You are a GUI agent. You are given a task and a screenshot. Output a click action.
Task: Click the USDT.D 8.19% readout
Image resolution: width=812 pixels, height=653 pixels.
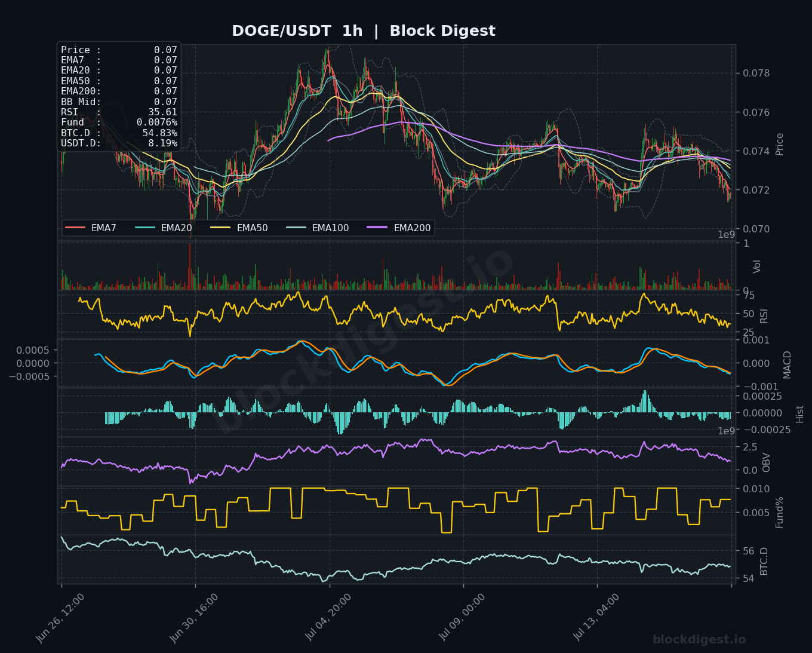click(119, 143)
